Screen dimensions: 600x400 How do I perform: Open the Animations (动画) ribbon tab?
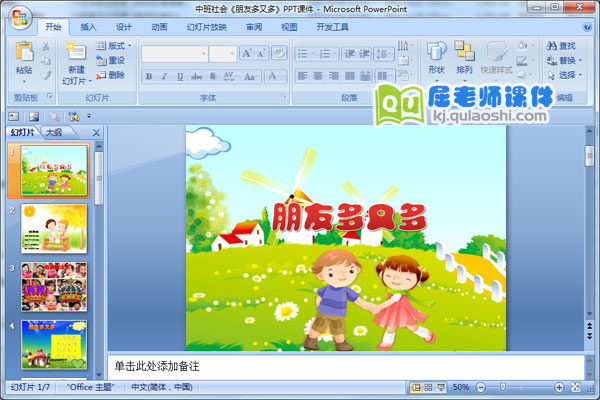click(x=159, y=27)
